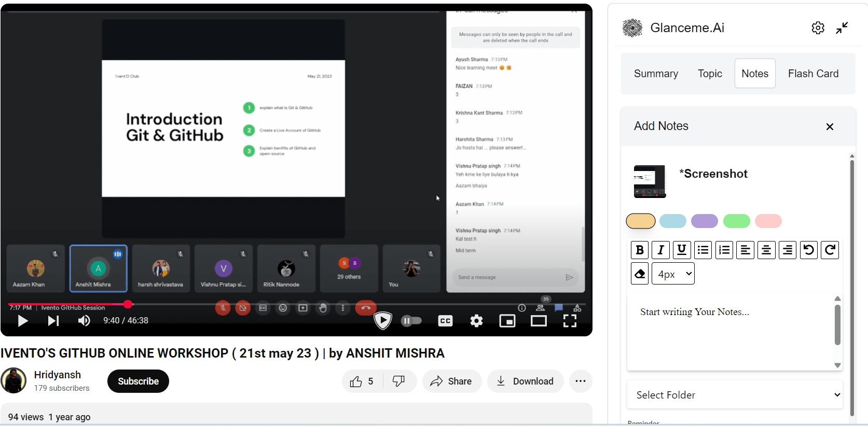The width and height of the screenshot is (868, 426).
Task: Like the video
Action: pyautogui.click(x=362, y=381)
